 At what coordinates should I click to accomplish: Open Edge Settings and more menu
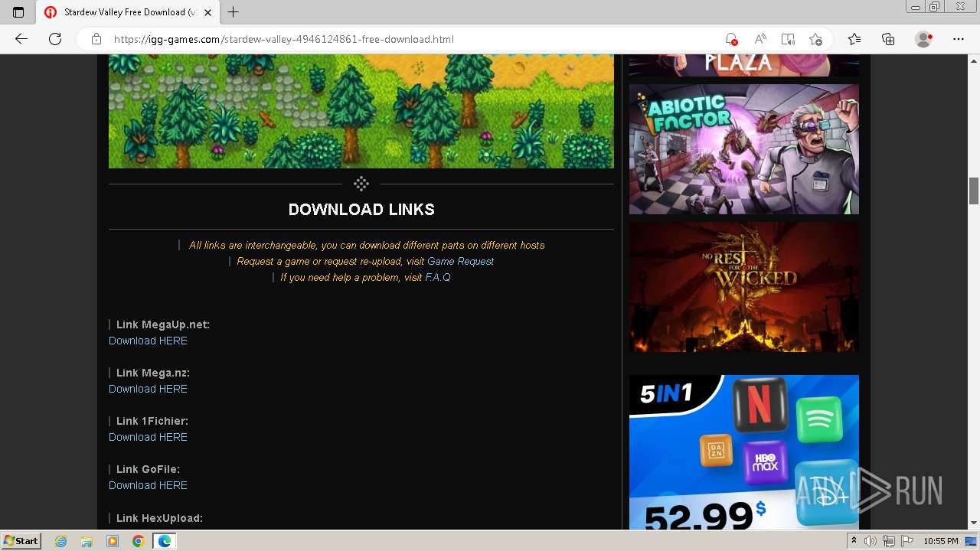(x=959, y=39)
